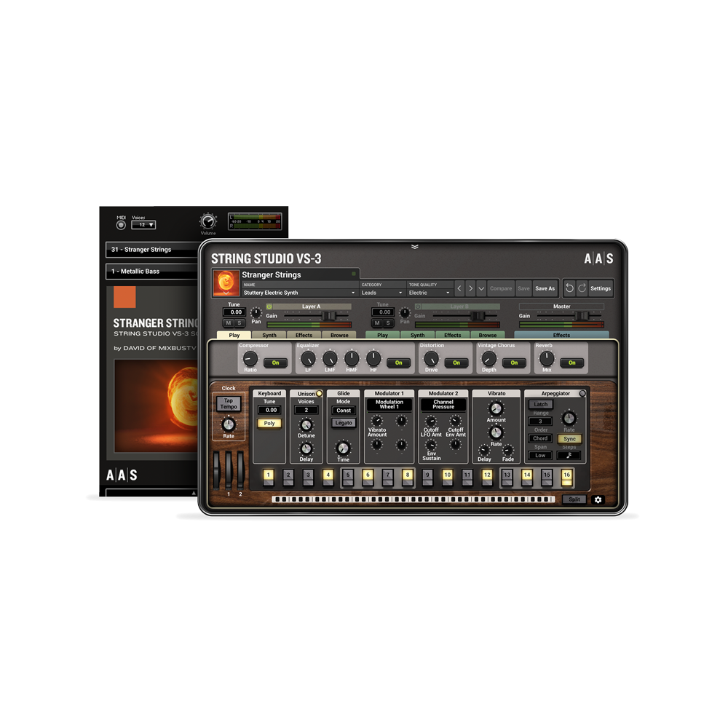The height and width of the screenshot is (728, 728).
Task: Open the Modulation Wheel 1 source selector
Action: [x=389, y=404]
